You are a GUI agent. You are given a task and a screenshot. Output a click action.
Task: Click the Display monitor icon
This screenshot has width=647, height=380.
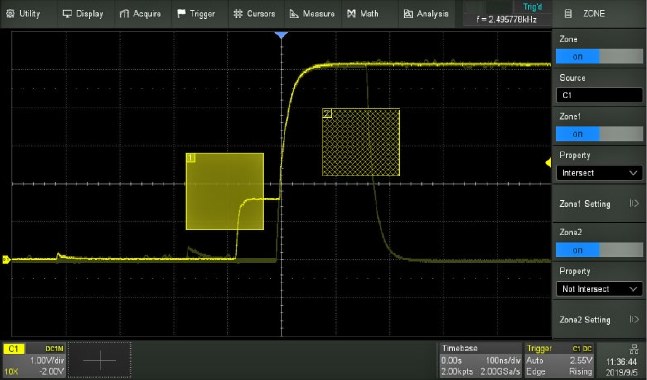67,14
